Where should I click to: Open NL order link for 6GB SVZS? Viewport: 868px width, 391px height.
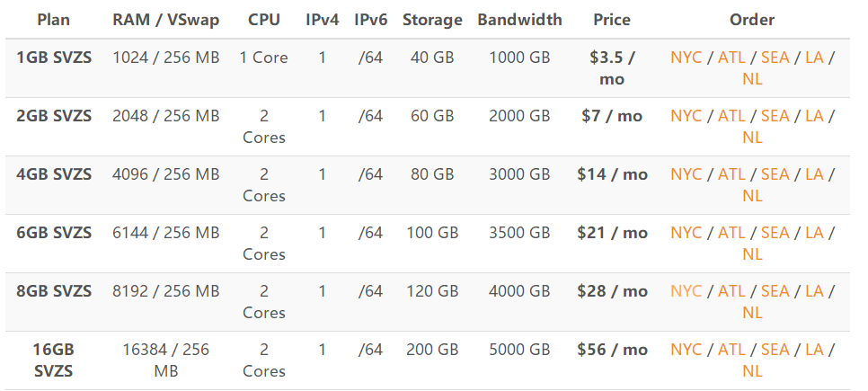pyautogui.click(x=752, y=254)
